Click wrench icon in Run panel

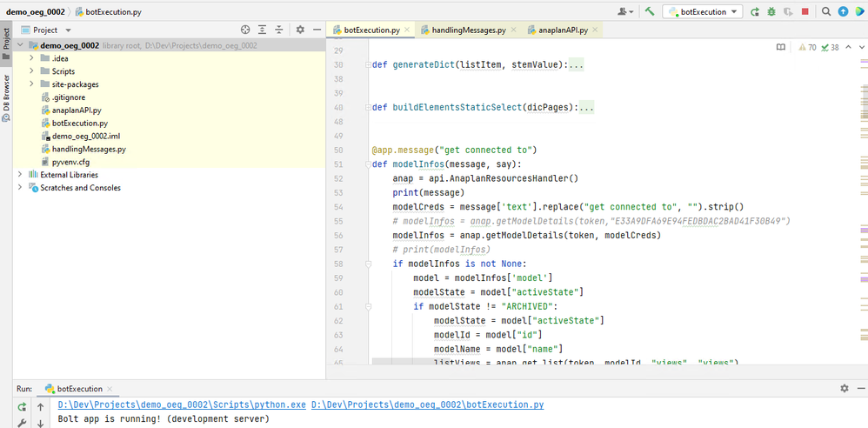[x=22, y=423]
